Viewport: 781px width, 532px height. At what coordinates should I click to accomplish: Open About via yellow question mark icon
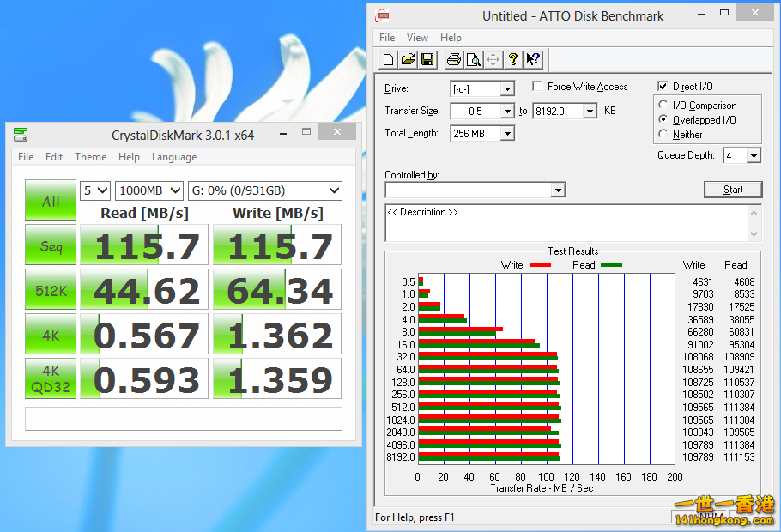[513, 60]
